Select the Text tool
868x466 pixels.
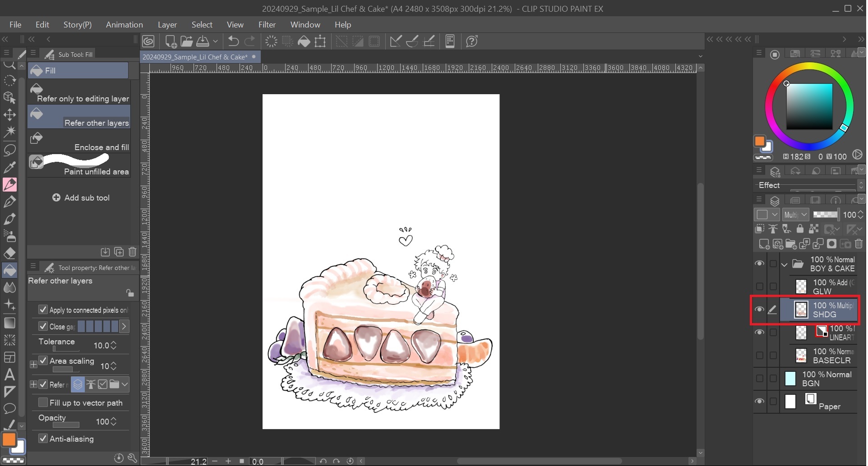(10, 374)
